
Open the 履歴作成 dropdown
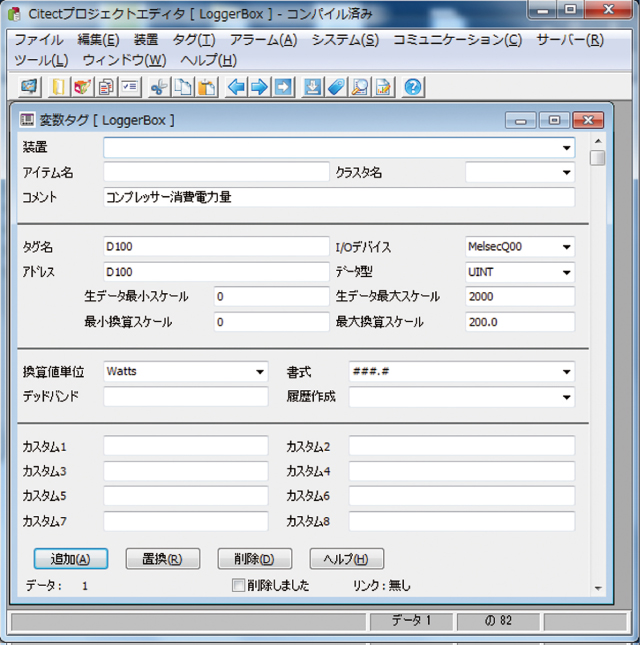tap(566, 397)
